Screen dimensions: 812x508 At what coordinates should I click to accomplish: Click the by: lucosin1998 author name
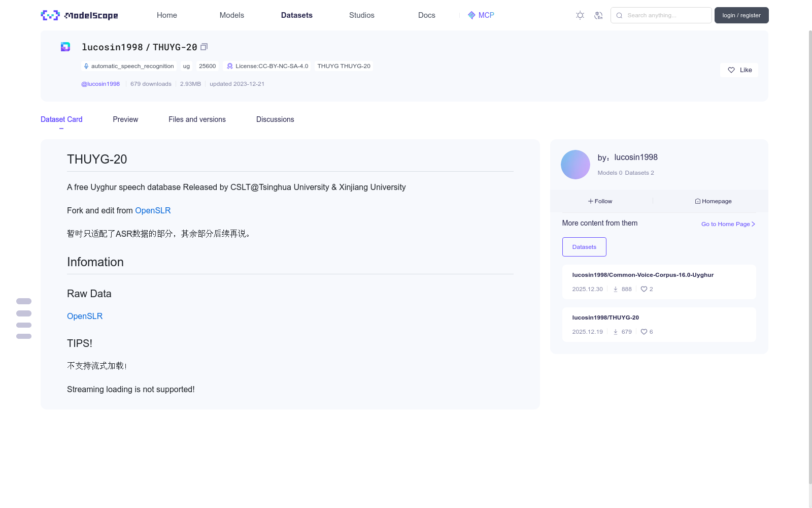point(628,157)
